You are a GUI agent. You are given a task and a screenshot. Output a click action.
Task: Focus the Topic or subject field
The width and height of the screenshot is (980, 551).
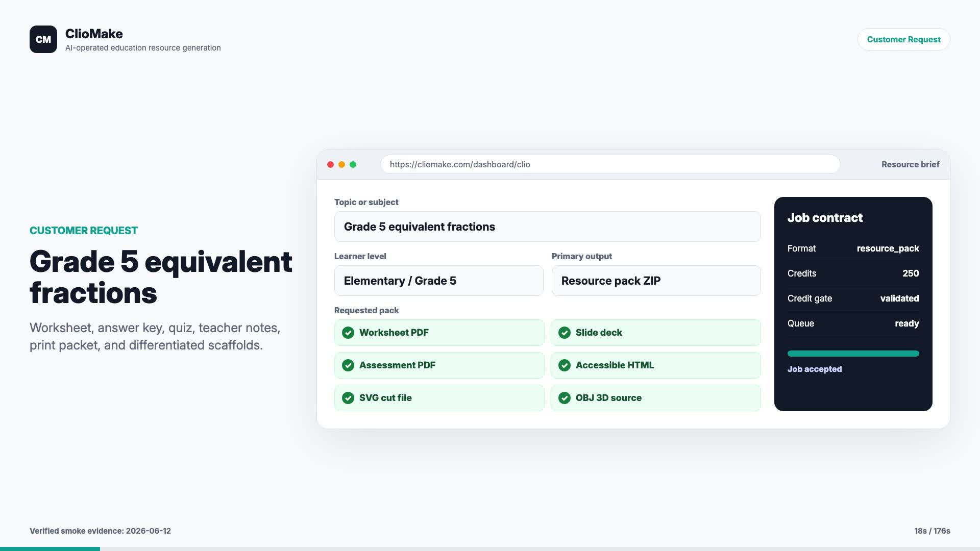click(x=547, y=227)
